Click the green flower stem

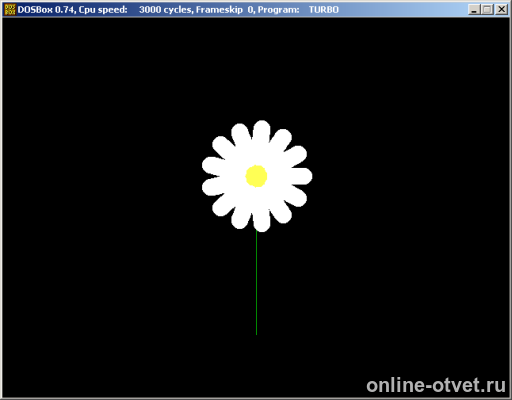coord(256,282)
